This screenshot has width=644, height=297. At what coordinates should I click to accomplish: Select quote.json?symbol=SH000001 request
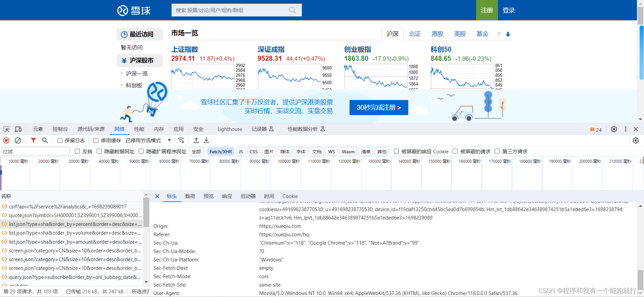72,215
